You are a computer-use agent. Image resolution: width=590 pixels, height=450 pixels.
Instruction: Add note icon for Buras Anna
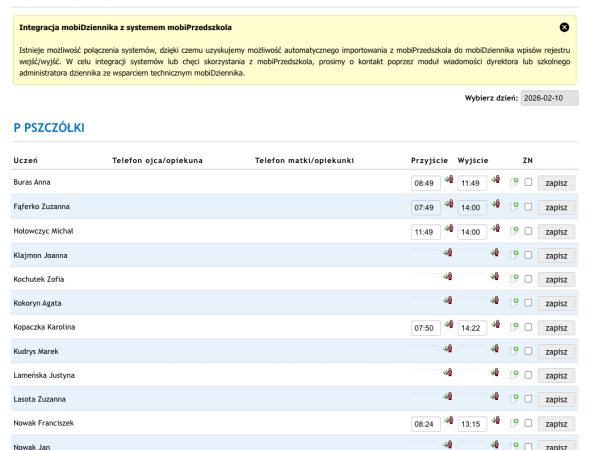(514, 182)
